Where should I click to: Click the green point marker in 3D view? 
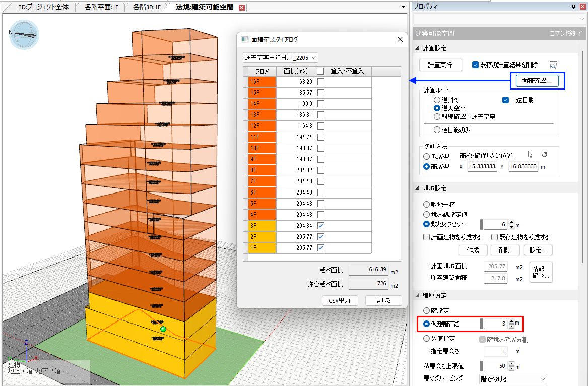tap(163, 329)
